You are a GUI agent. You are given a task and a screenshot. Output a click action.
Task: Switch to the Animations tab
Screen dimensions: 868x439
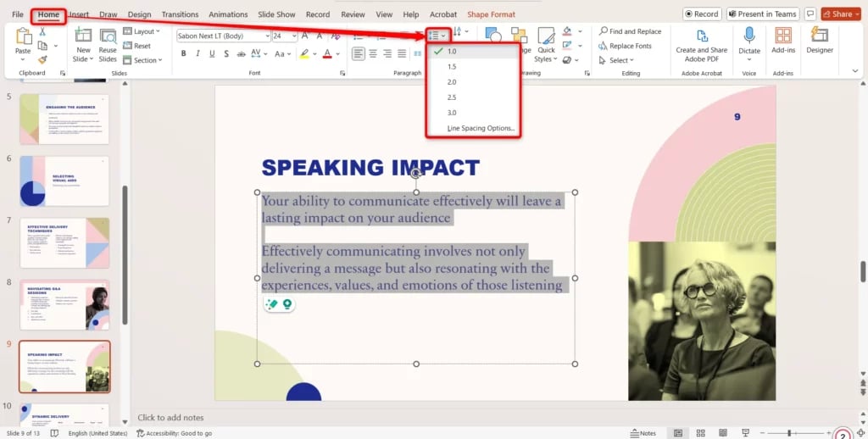pyautogui.click(x=228, y=14)
